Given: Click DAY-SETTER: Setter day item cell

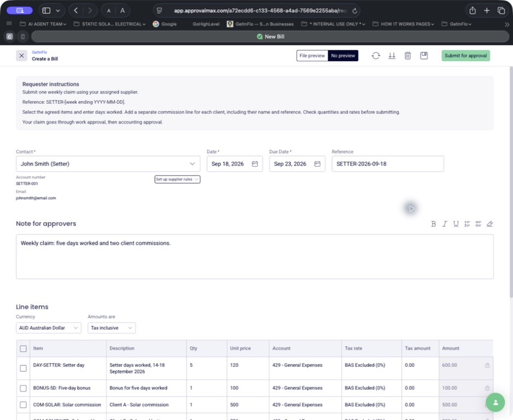Looking at the screenshot, I should point(68,368).
